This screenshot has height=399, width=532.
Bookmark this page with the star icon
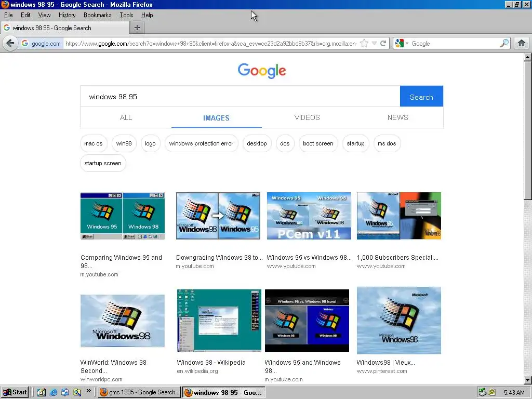[x=364, y=44]
